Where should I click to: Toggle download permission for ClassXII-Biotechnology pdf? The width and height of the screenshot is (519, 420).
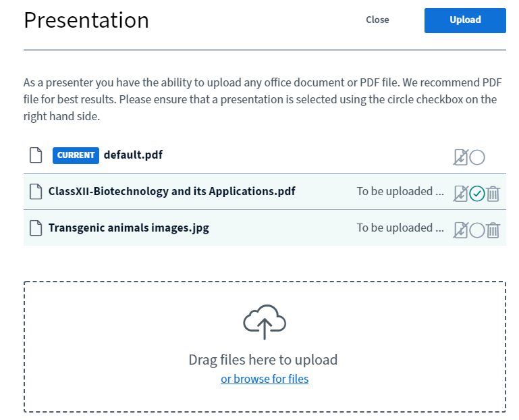click(461, 193)
